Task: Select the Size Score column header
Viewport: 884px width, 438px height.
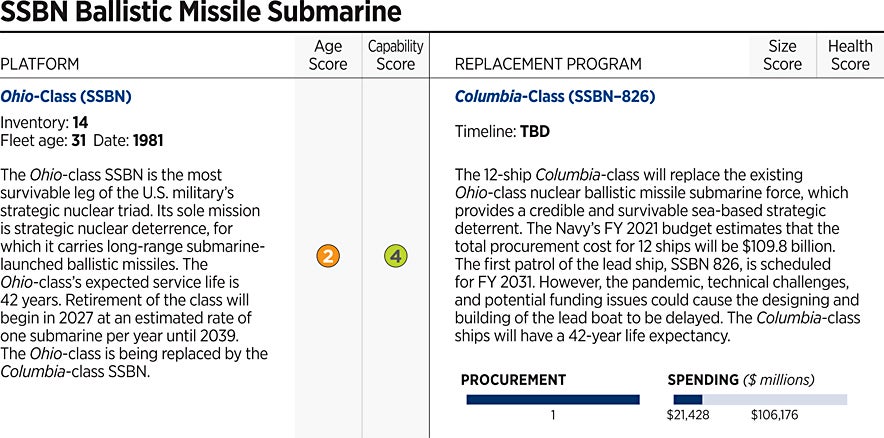Action: tap(782, 55)
